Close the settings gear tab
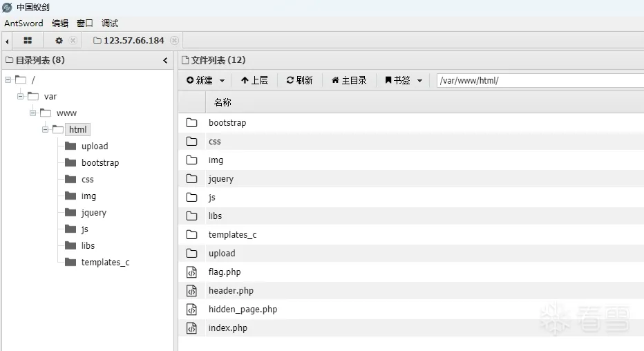Screen dimensions: 644x351 [x=73, y=40]
